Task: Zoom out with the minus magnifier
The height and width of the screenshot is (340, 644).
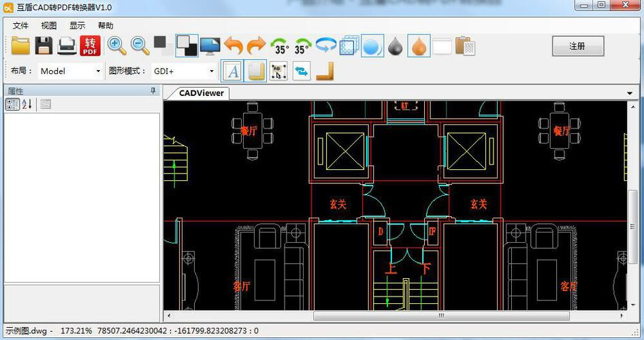Action: tap(140, 46)
